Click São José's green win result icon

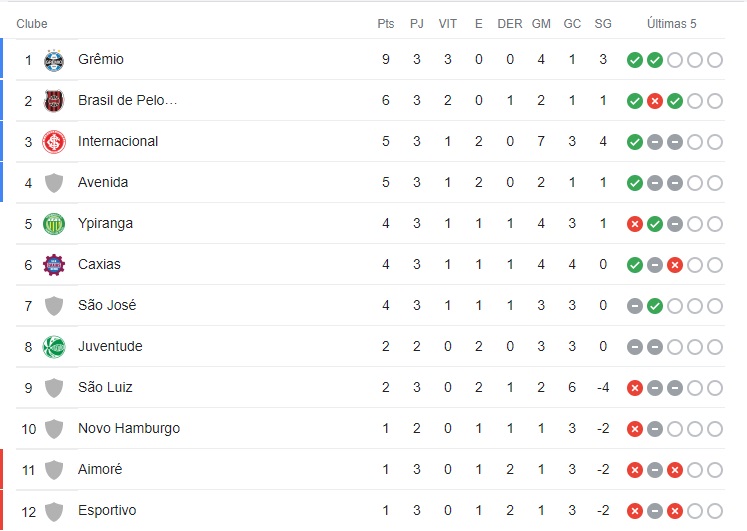655,306
